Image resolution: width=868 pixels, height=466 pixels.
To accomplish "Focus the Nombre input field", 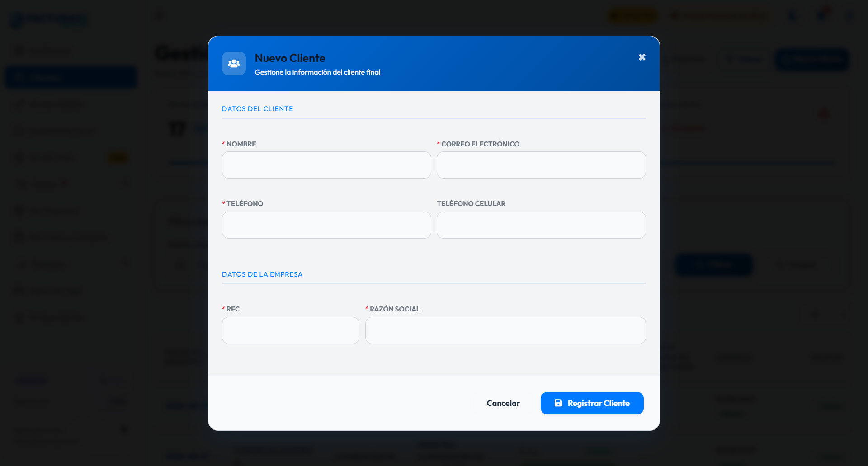I will coord(326,165).
